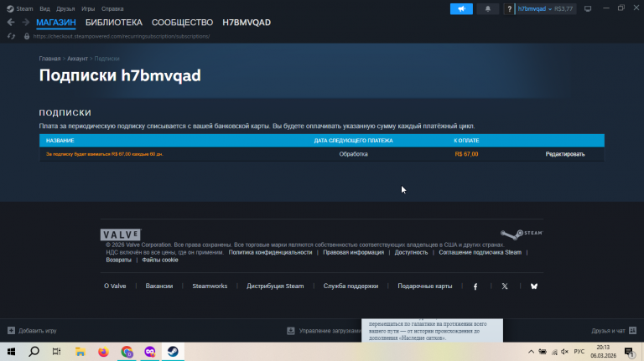This screenshot has height=361, width=644.
Task: Reload the page with the refresh icon
Action: [x=11, y=36]
